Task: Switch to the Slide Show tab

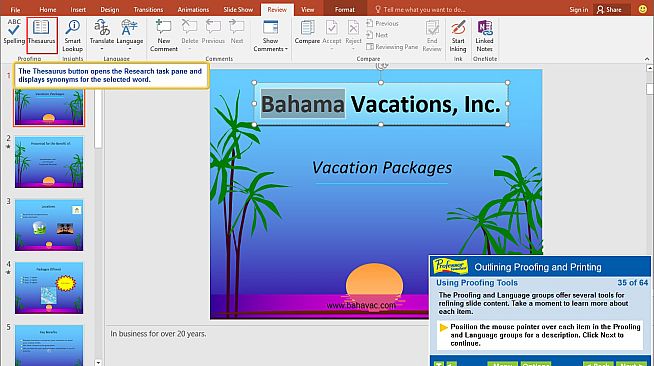Action: point(238,10)
